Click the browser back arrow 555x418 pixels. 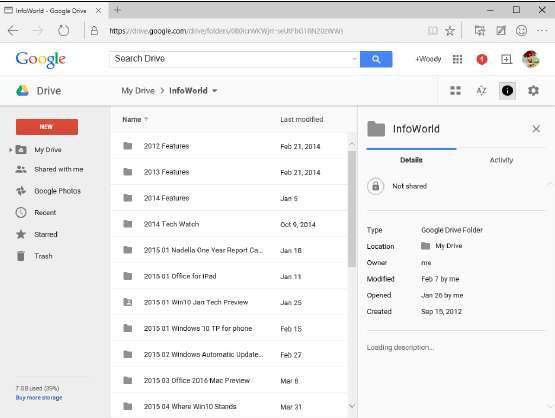[x=13, y=31]
